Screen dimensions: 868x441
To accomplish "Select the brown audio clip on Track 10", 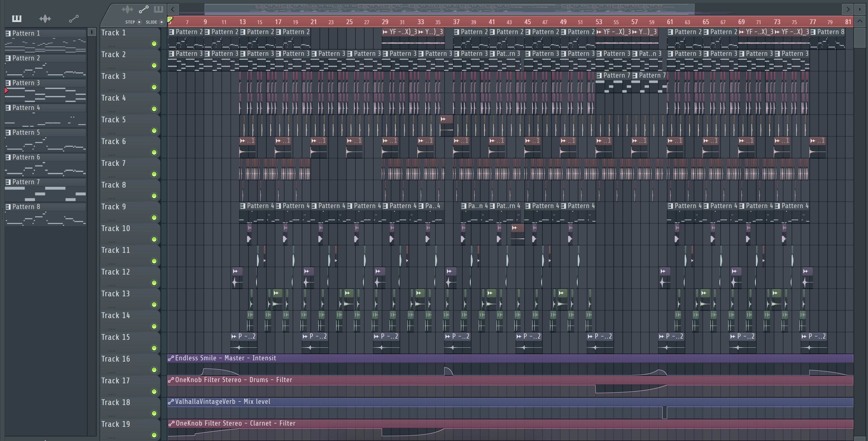I will click(x=518, y=234).
